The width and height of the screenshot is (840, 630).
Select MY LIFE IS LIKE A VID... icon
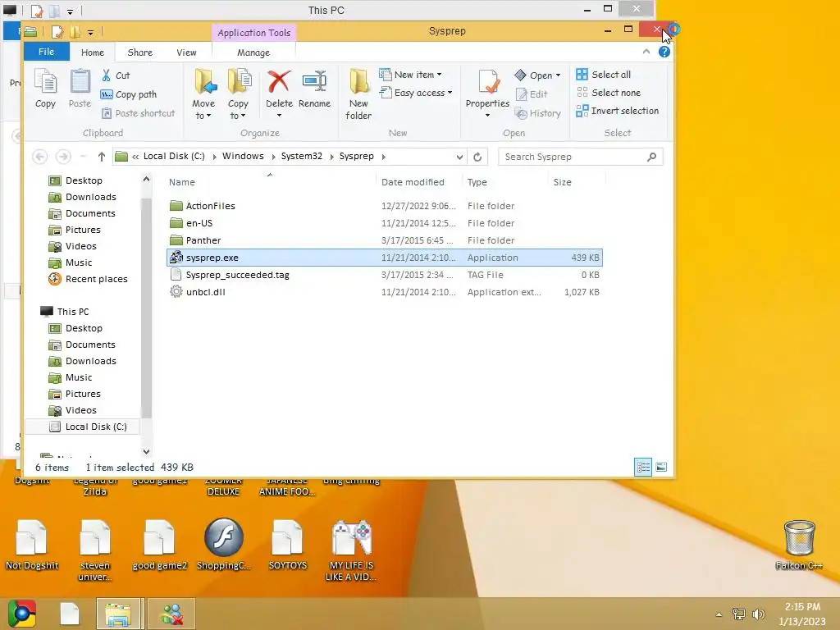tap(351, 550)
